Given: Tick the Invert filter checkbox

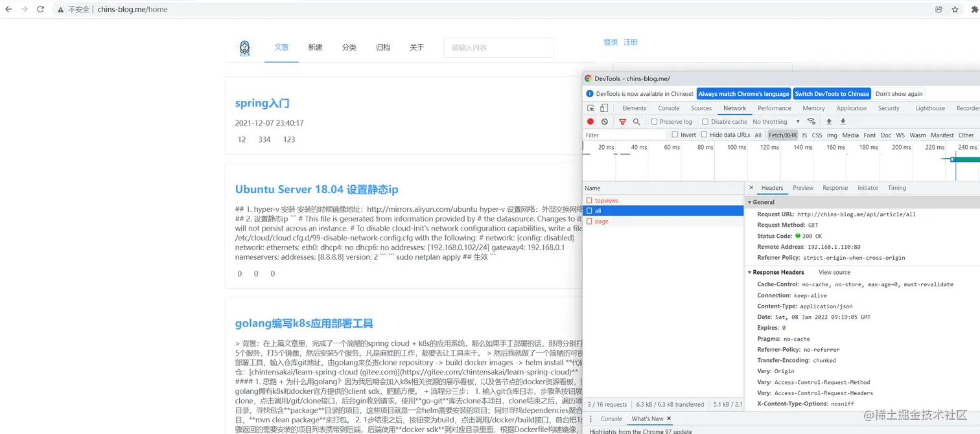Looking at the screenshot, I should (x=675, y=135).
